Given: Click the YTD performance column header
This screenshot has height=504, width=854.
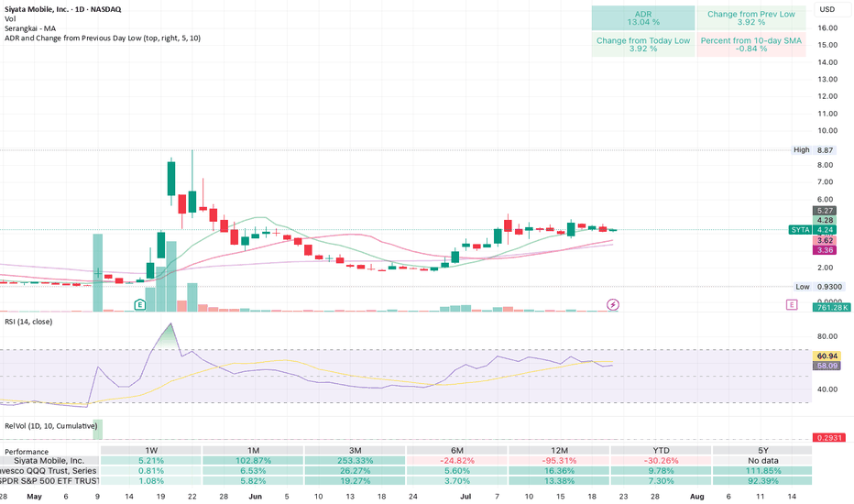Looking at the screenshot, I should (662, 451).
